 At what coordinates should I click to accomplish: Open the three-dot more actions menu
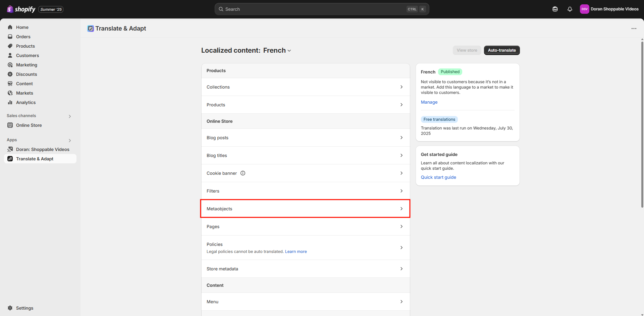pyautogui.click(x=634, y=29)
